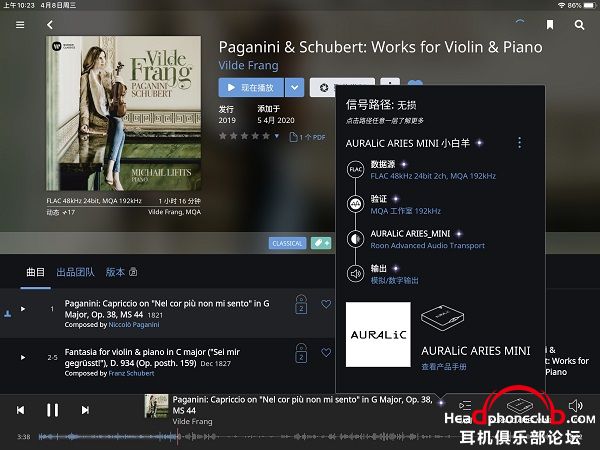The height and width of the screenshot is (450, 600).
Task: Favorite the Paganini Capriccio track heart
Action: pos(326,304)
